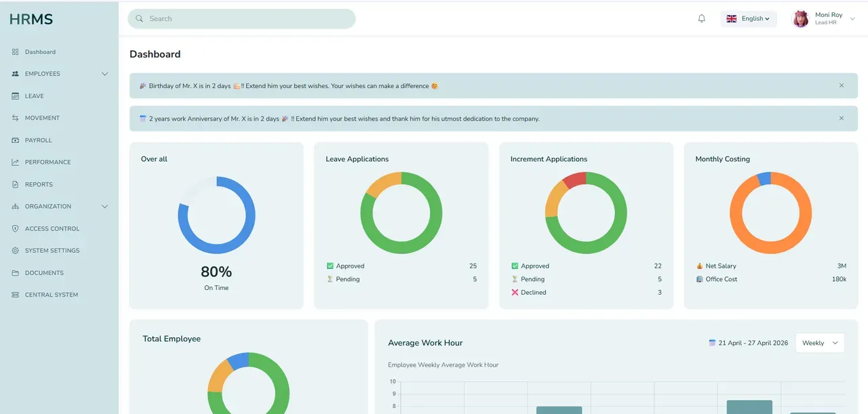Click the Approved count 25

pos(473,266)
